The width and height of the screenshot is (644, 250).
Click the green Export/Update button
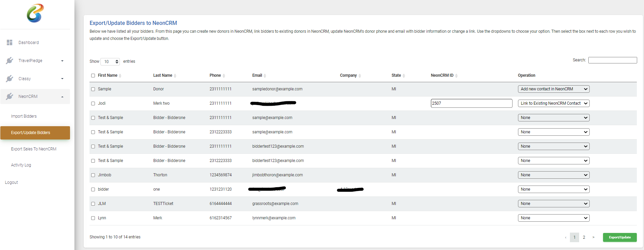point(620,237)
